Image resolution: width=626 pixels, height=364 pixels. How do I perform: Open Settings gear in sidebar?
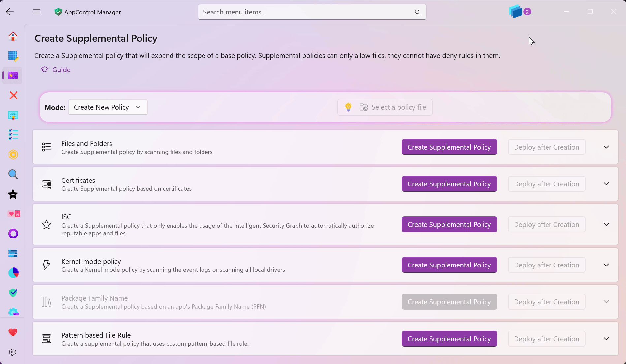[12, 352]
